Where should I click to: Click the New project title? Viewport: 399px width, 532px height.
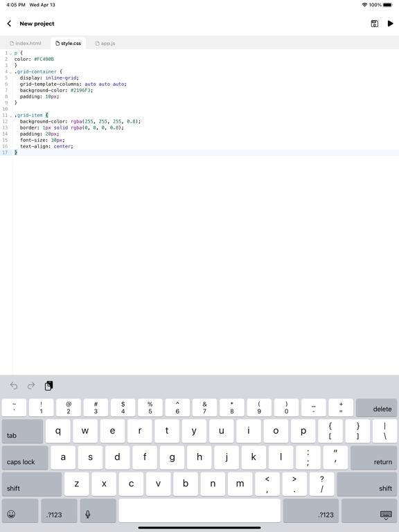pos(37,24)
